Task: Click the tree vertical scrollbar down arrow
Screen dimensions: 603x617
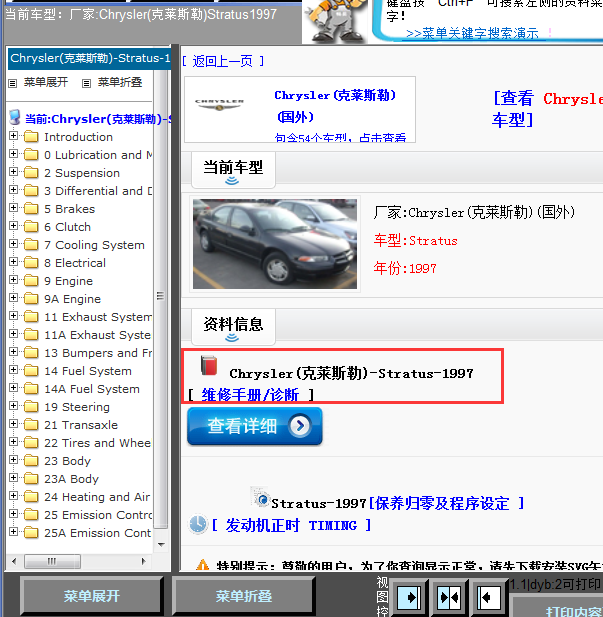Action: 161,545
